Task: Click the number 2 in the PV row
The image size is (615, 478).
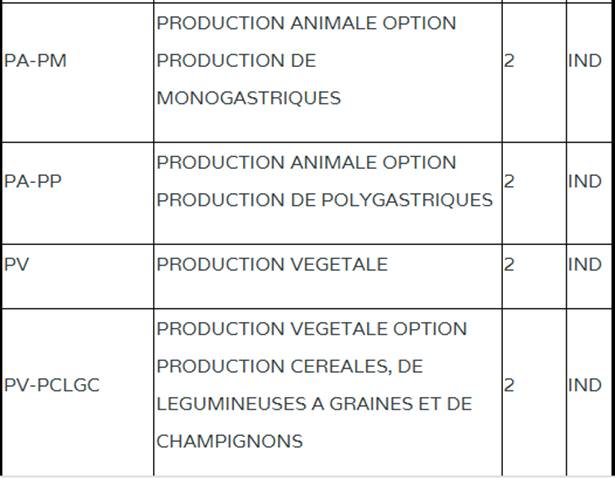Action: point(510,265)
